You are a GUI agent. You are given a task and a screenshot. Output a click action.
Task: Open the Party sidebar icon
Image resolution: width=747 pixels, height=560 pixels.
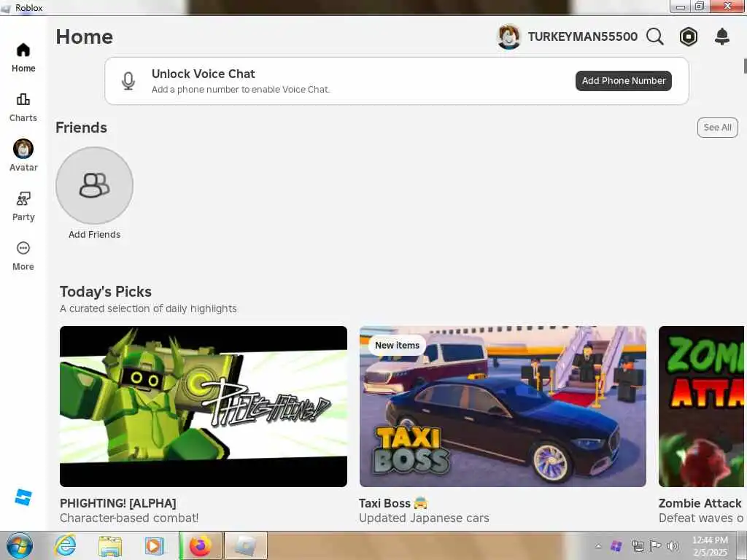point(23,198)
